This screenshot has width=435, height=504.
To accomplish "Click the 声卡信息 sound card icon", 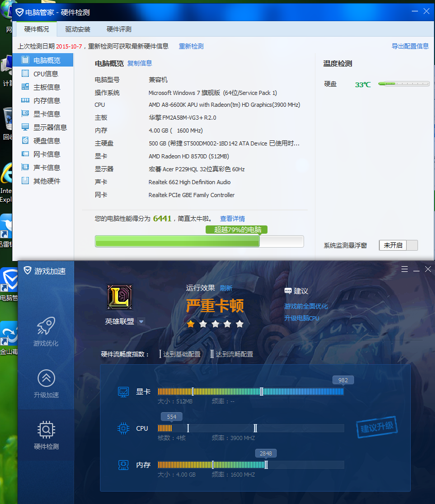I will [25, 167].
